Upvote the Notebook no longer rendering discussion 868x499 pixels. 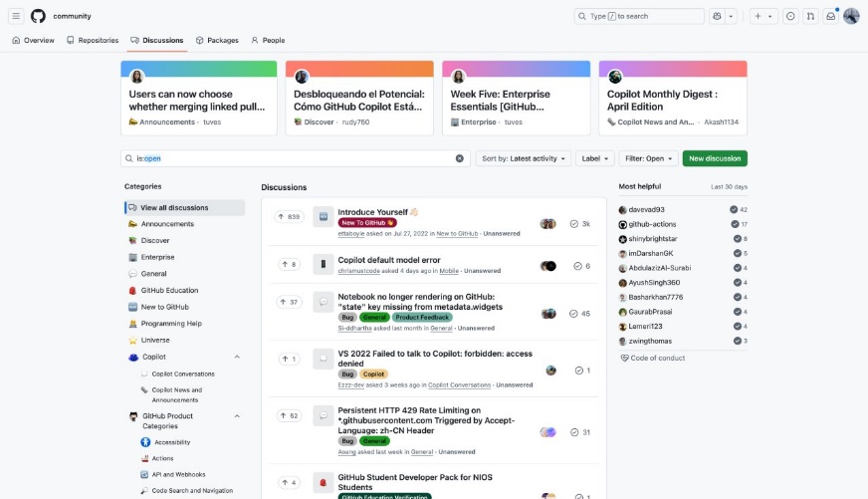pos(289,302)
